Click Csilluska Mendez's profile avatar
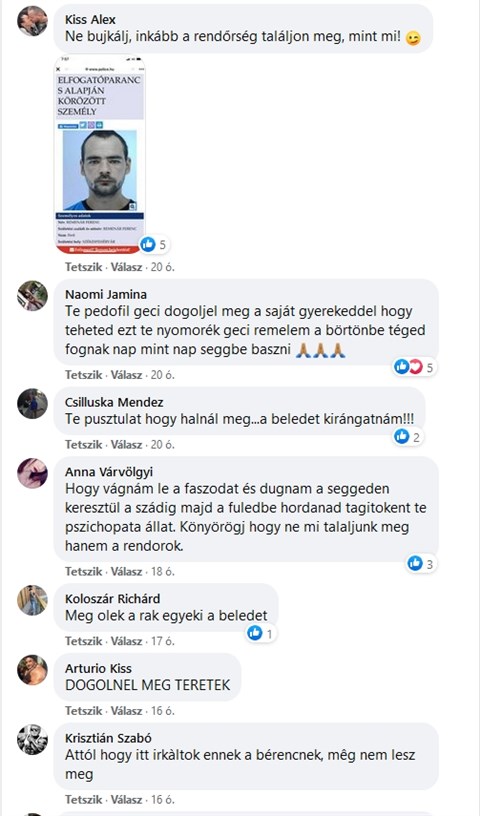The image size is (480, 816). (x=32, y=403)
